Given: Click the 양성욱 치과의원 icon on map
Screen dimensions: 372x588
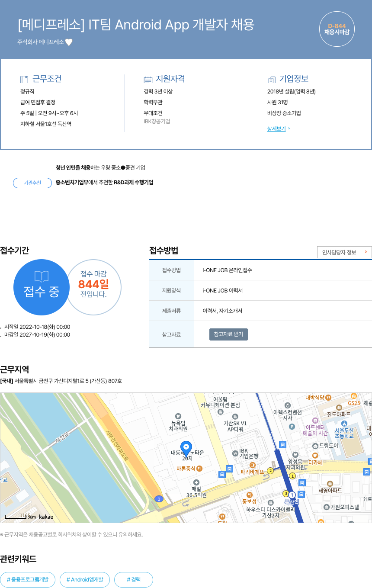Looking at the screenshot, I should pyautogui.click(x=295, y=454).
